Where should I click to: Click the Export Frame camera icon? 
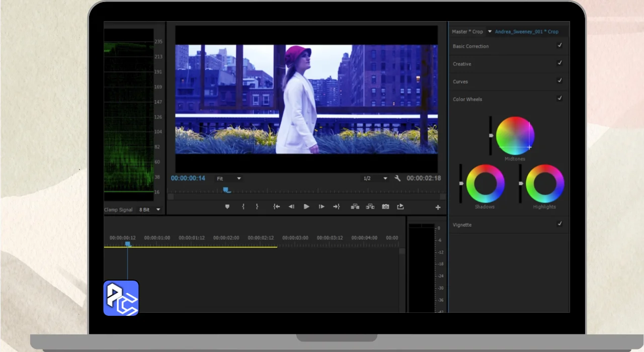pos(385,207)
